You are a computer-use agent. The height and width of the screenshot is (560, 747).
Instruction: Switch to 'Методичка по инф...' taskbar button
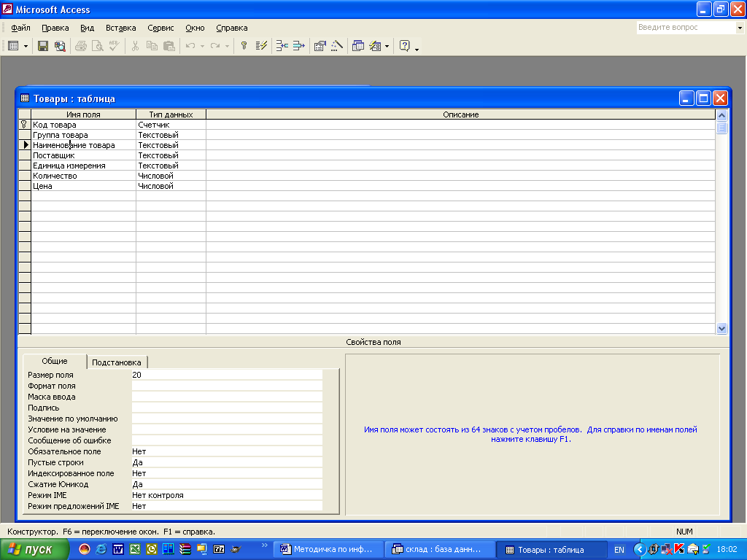(330, 550)
